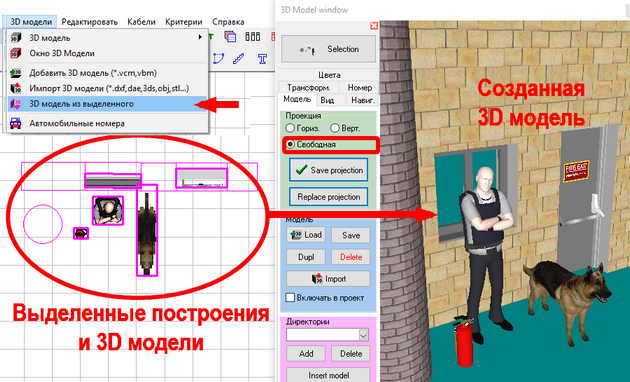Screen dimensions: 630x382
Task: Click Save projection button
Action: 328,170
